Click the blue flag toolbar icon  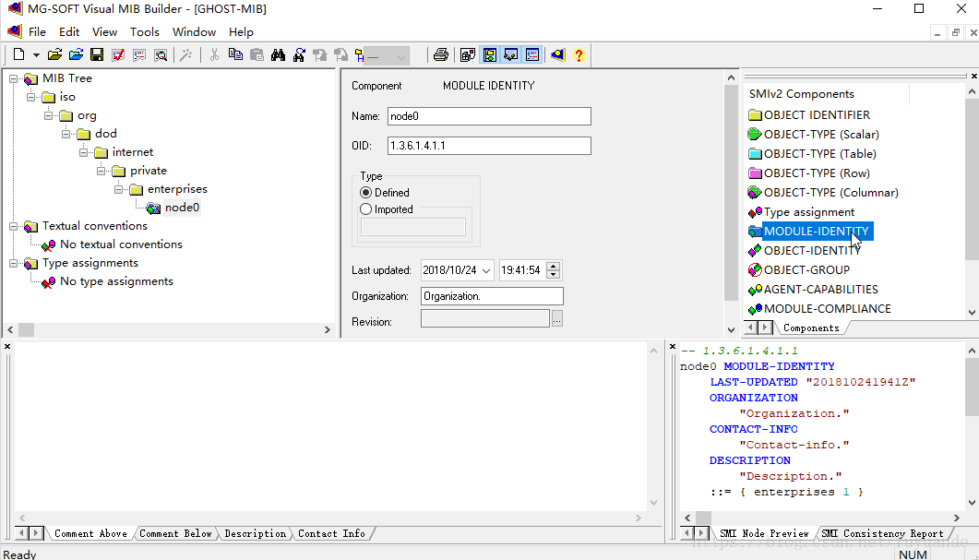coord(557,55)
